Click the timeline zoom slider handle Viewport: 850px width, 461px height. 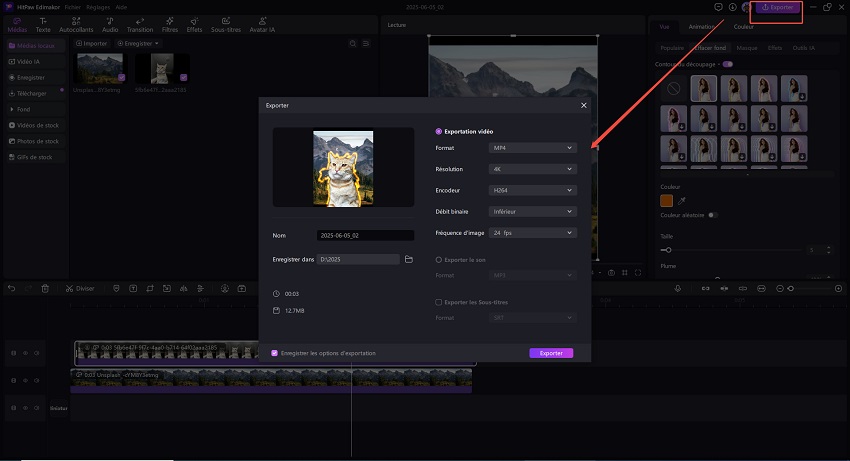[x=791, y=289]
